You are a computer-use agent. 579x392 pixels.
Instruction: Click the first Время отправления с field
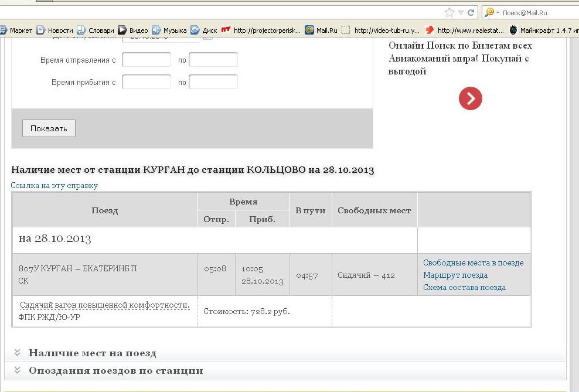coord(146,60)
